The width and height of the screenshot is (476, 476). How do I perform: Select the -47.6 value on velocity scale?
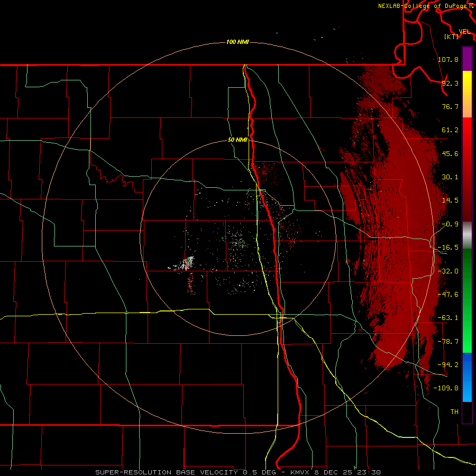click(448, 295)
